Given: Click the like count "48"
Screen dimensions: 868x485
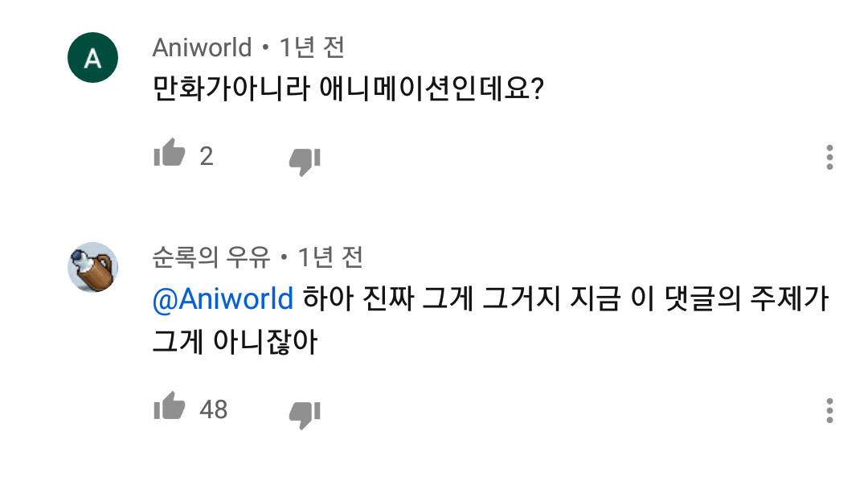Looking at the screenshot, I should pos(214,409).
